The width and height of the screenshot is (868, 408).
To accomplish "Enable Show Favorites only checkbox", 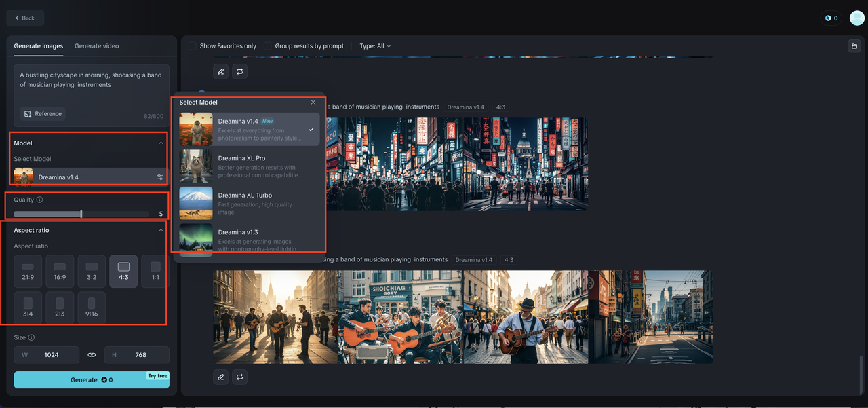I will (193, 46).
